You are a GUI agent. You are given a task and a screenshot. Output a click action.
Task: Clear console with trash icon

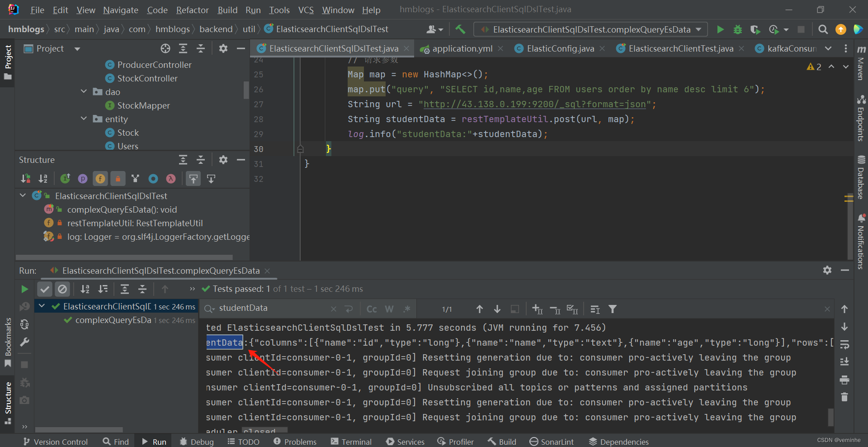coord(844,397)
